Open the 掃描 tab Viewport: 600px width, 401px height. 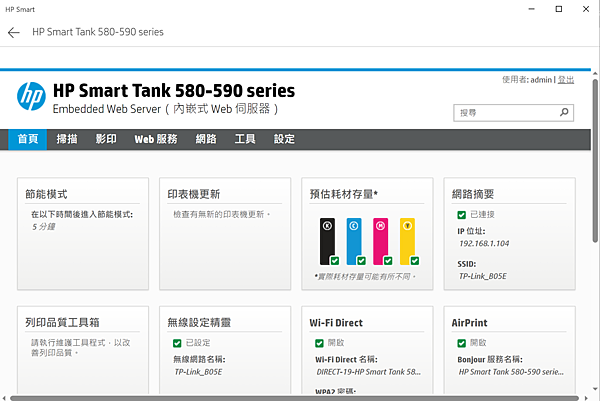(67, 139)
